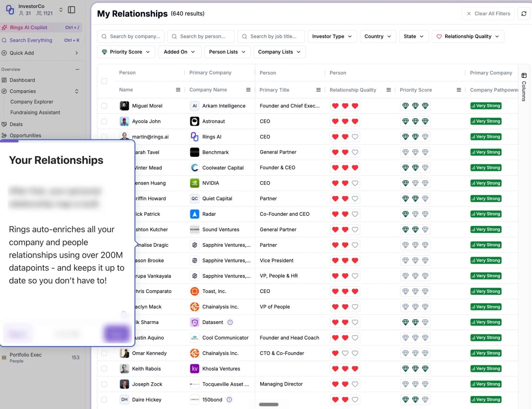This screenshot has height=409, width=532.
Task: Click Keith Rabois's avatar
Action: coord(124,368)
